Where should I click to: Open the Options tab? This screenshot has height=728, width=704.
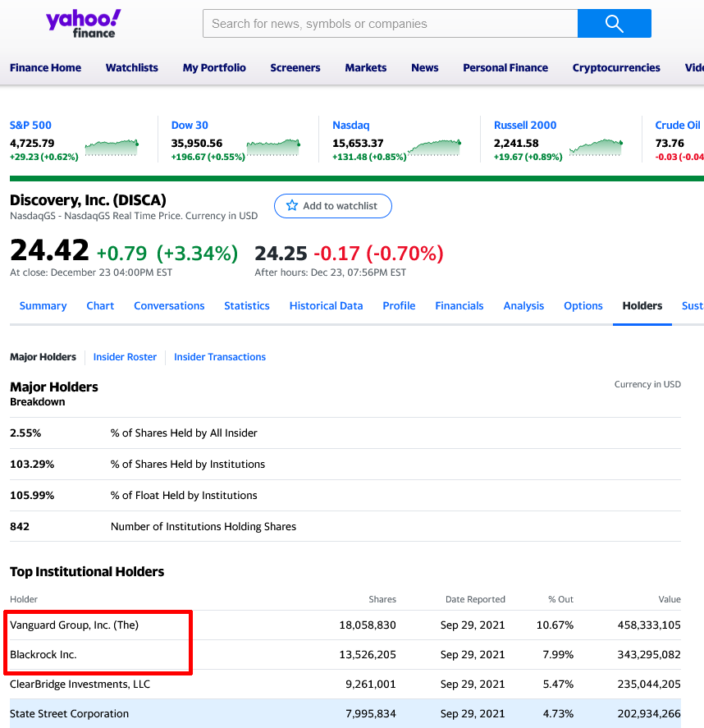pyautogui.click(x=583, y=306)
